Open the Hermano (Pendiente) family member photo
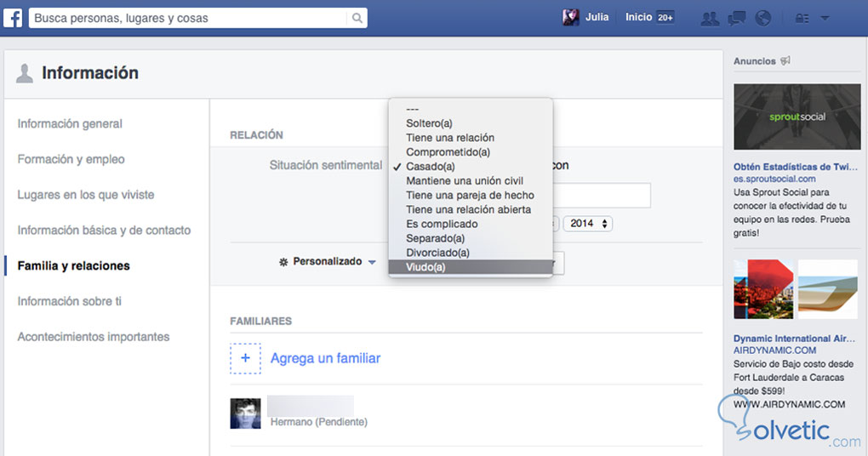This screenshot has height=456, width=868. [245, 413]
